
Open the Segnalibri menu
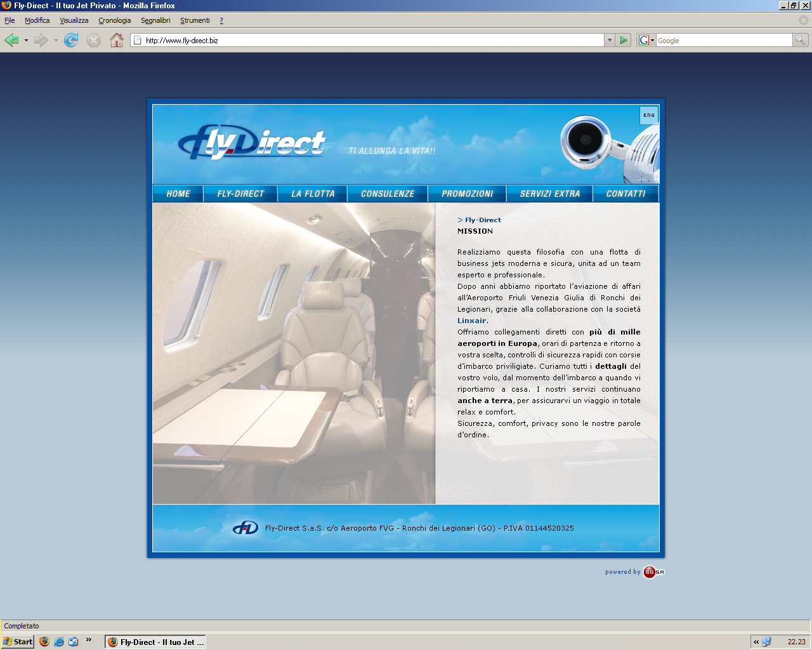pyautogui.click(x=155, y=20)
